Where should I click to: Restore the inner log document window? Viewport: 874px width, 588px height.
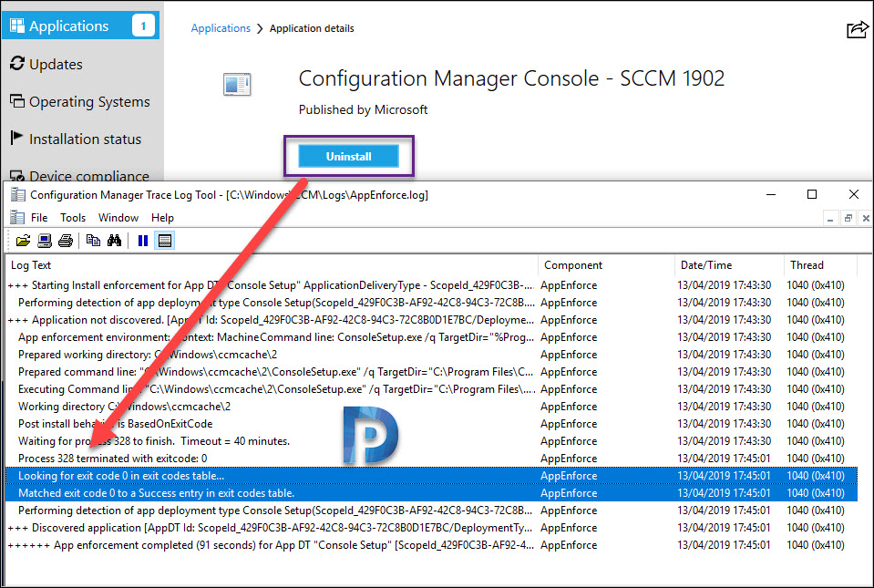848,219
